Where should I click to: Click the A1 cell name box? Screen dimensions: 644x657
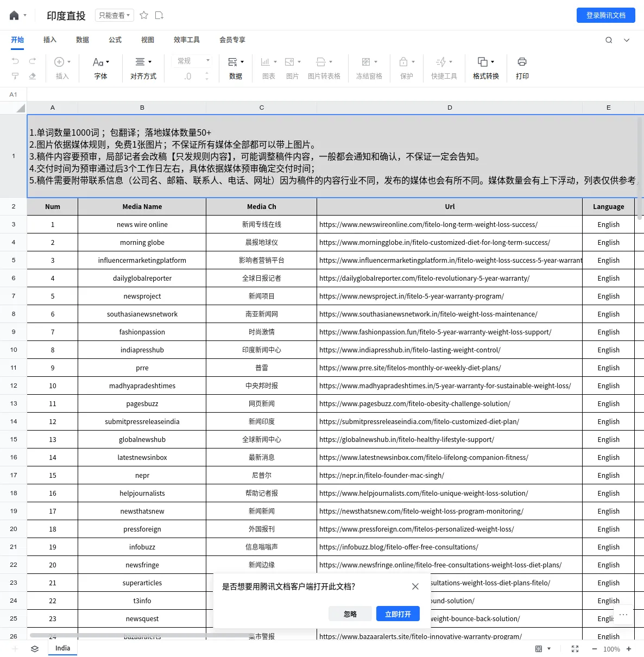[x=14, y=94]
